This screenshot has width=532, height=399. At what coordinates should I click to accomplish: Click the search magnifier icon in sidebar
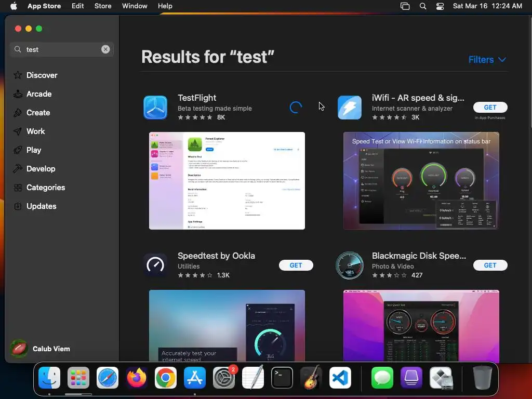[18, 49]
